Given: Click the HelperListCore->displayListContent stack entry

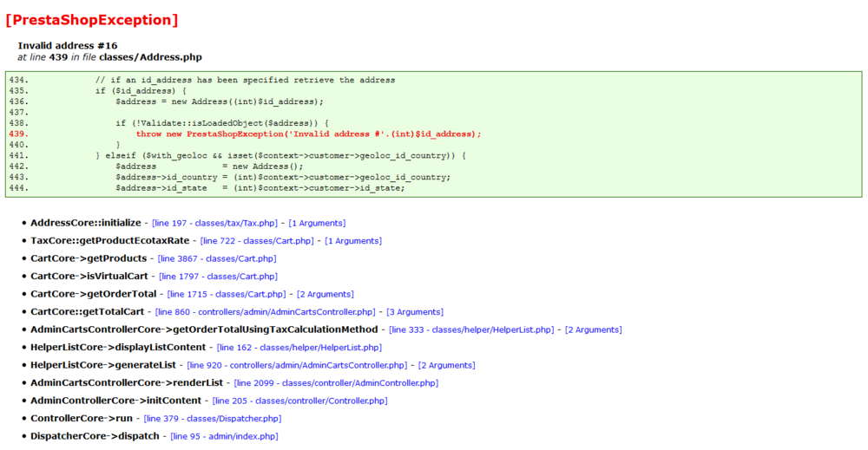Looking at the screenshot, I should point(118,347).
